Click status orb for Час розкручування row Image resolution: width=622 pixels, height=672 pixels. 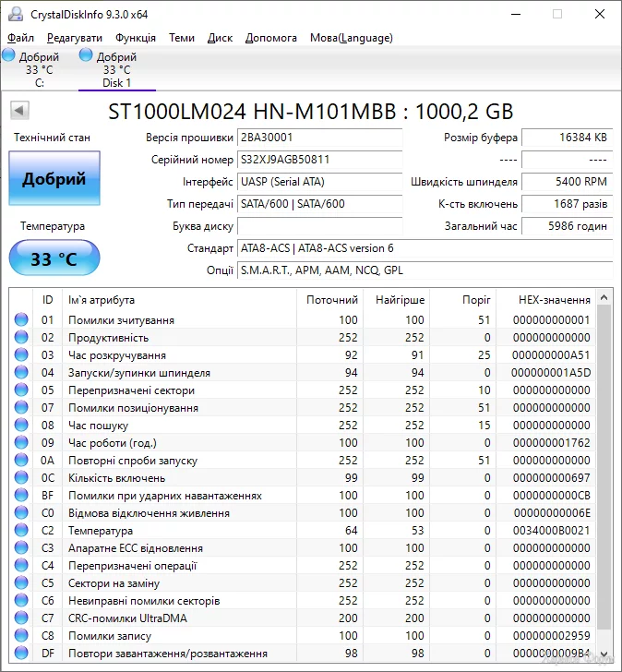point(21,354)
